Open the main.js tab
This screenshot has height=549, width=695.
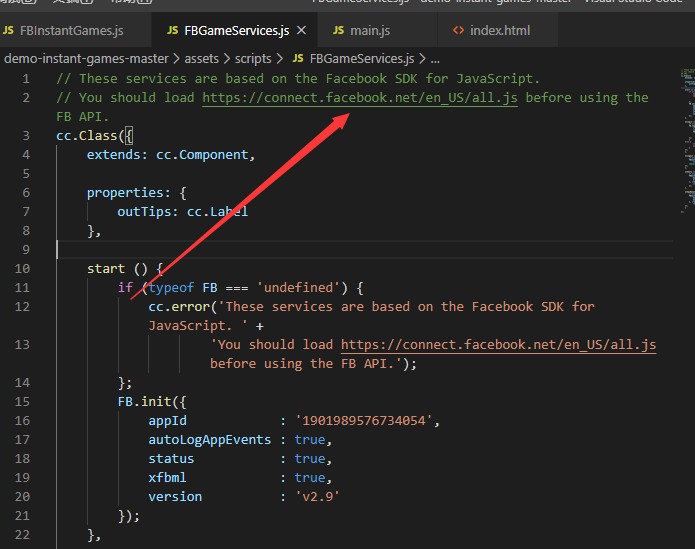click(377, 31)
